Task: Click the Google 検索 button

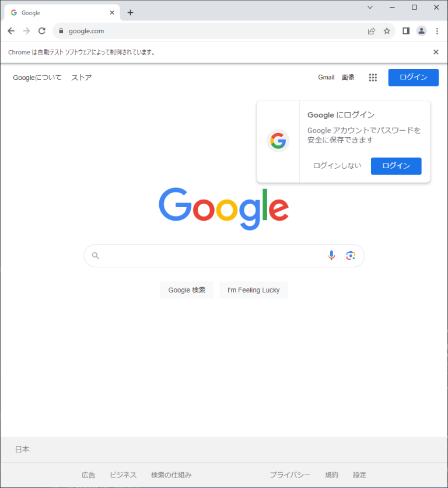Action: click(x=187, y=290)
